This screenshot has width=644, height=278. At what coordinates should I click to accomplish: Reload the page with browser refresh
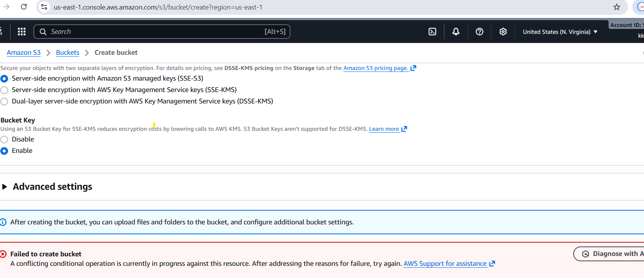point(24,7)
